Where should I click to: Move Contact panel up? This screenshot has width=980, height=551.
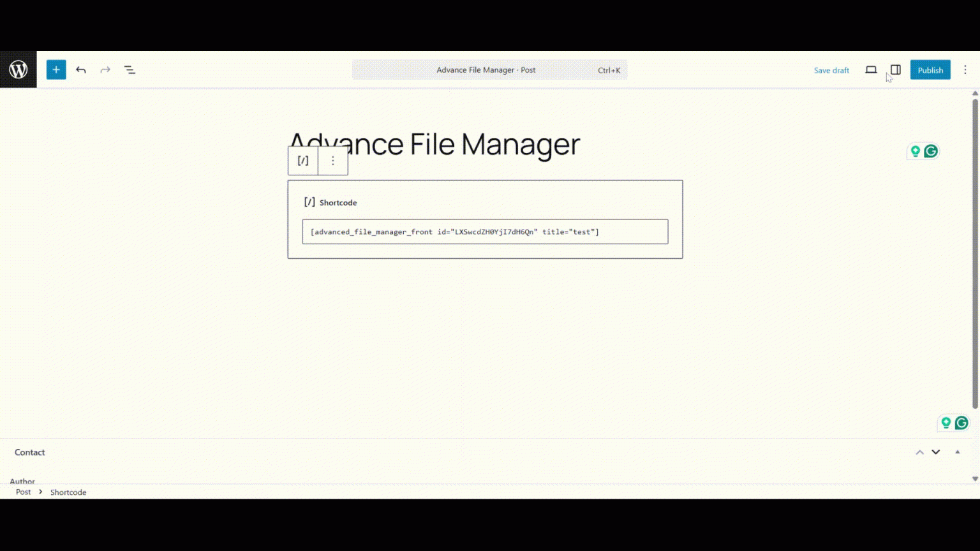920,452
